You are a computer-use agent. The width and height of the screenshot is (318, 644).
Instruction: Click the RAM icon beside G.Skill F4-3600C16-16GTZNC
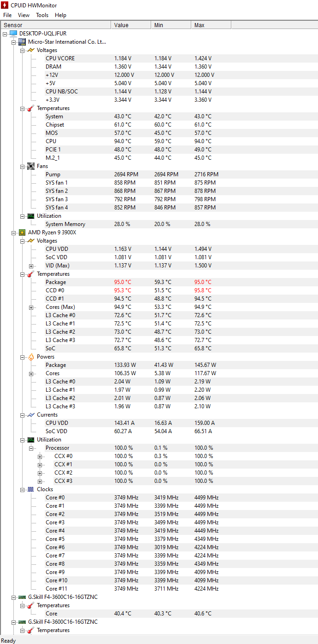coord(22,597)
